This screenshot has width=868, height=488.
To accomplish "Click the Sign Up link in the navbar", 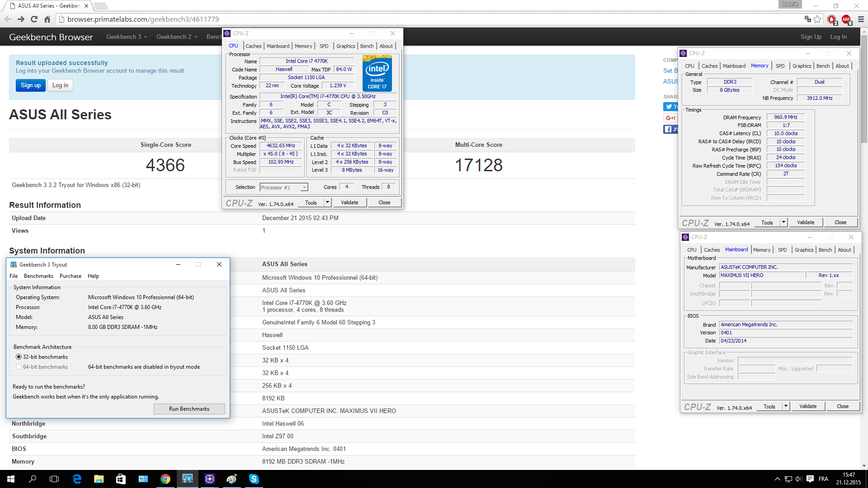I will [x=811, y=37].
